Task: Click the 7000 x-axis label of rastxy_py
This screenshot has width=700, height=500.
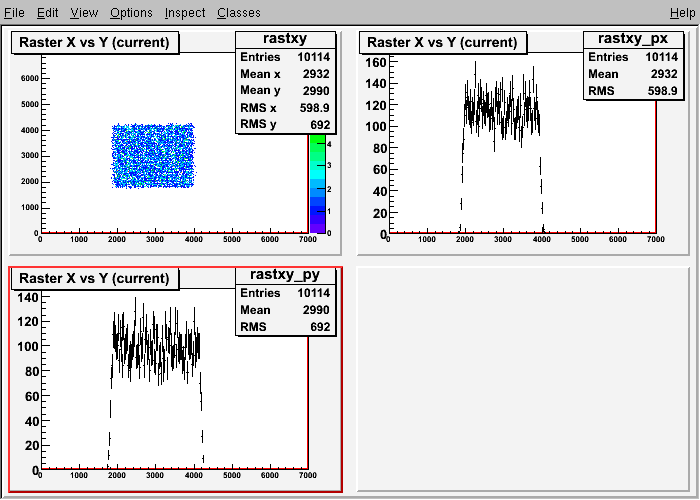Action: pos(308,475)
